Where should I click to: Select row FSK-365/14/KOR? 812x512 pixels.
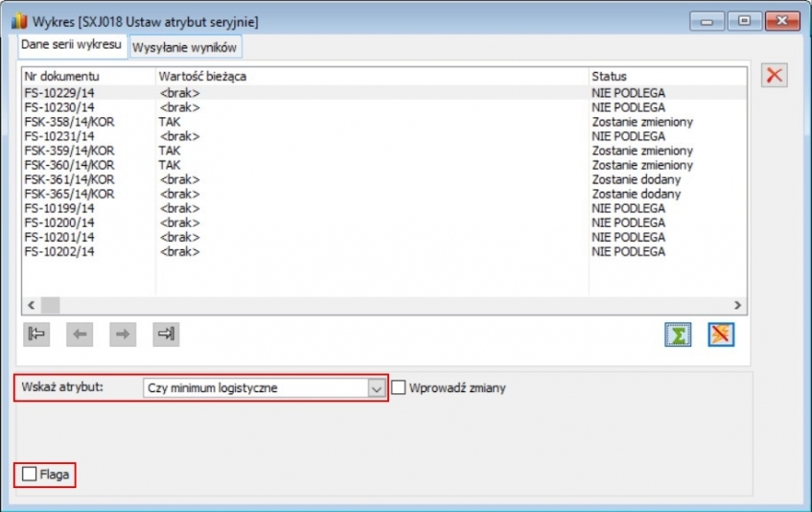384,194
